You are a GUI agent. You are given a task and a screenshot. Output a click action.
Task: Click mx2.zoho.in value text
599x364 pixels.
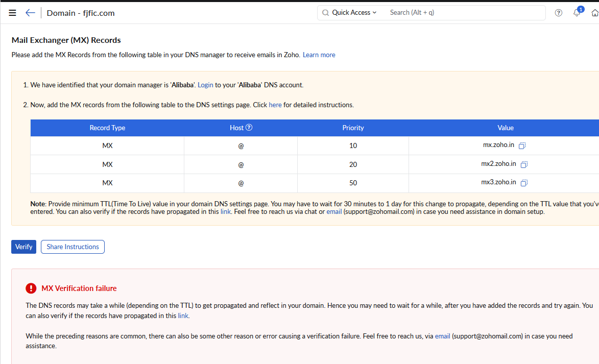(x=498, y=163)
